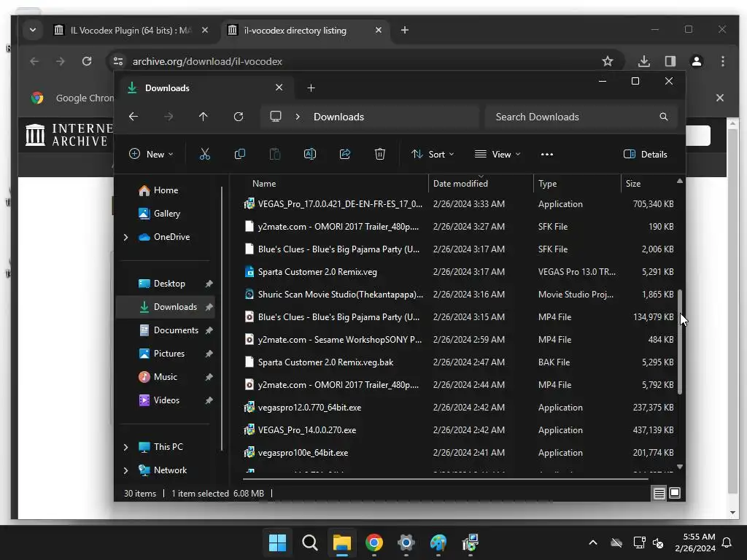Viewport: 747px width, 560px height.
Task: Click Chrome icon in taskbar
Action: (x=374, y=542)
